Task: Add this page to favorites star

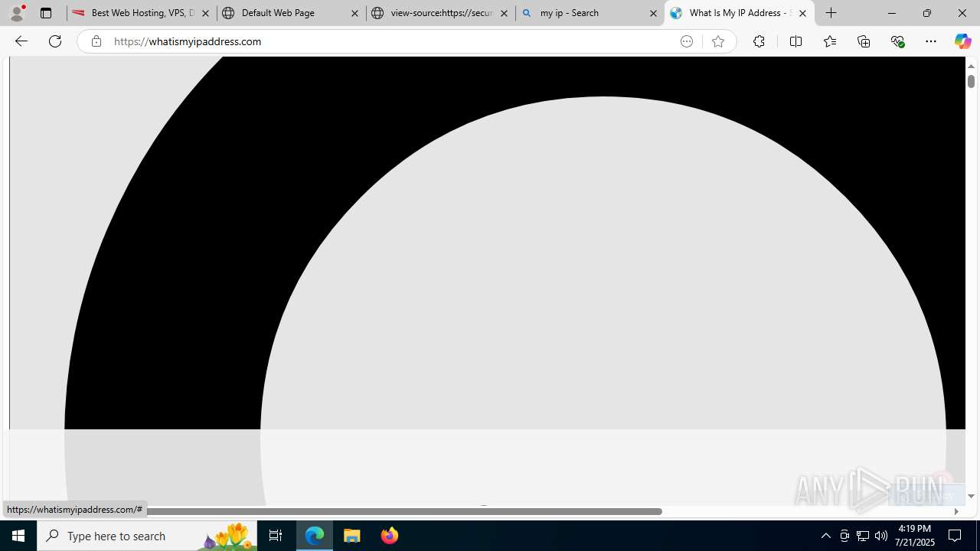Action: pos(718,41)
